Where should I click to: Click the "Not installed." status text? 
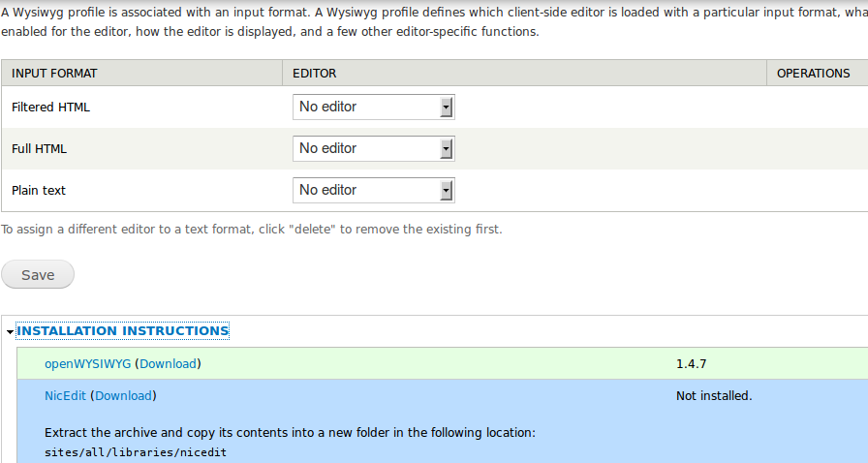coord(714,395)
